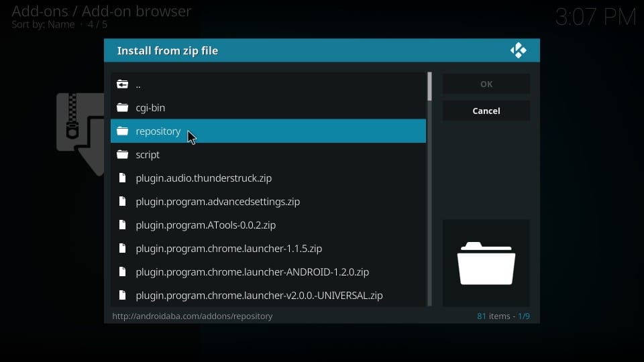This screenshot has height=362, width=644.
Task: Open the repository folder
Action: [268, 131]
